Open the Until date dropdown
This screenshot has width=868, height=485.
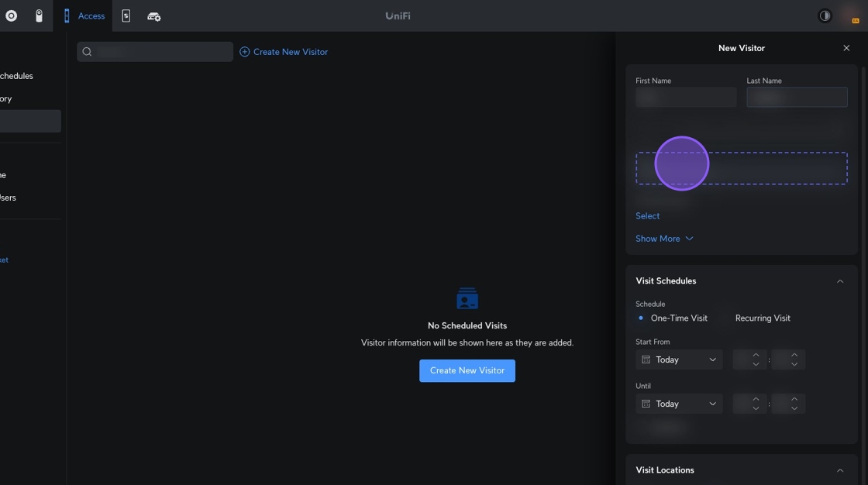679,404
